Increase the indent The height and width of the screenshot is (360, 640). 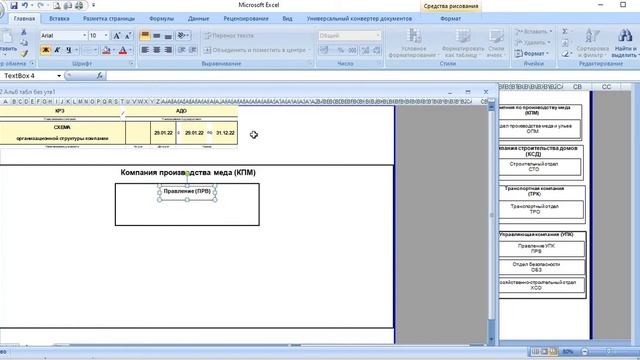tap(193, 50)
